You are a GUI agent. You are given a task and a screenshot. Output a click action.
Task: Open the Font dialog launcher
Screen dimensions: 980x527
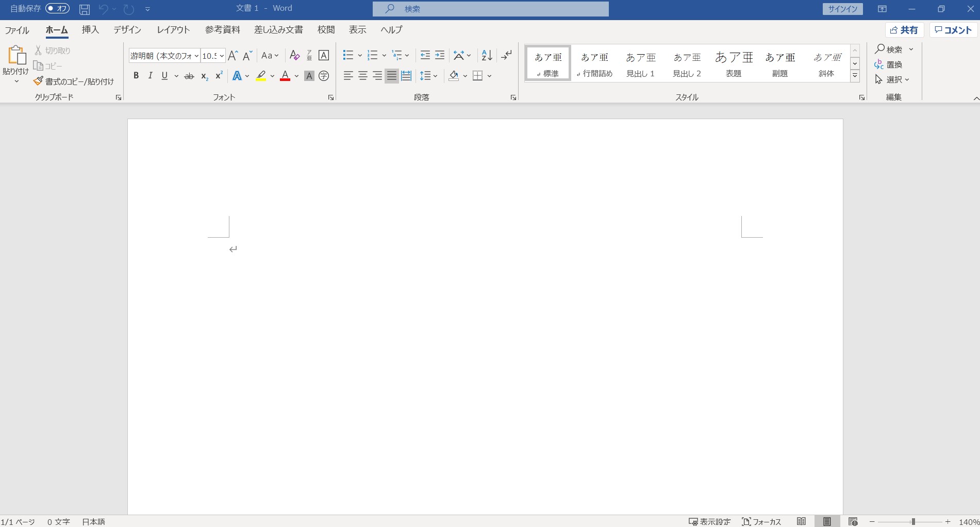tap(331, 97)
